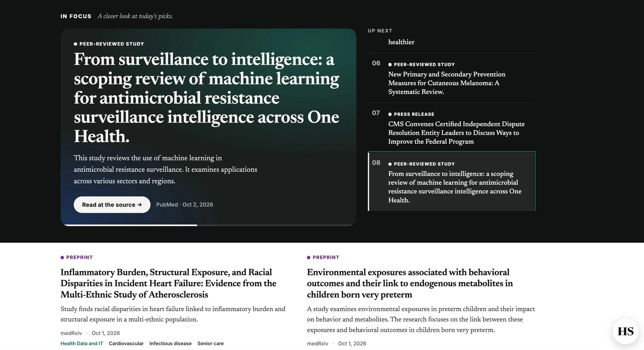This screenshot has height=350, width=644.
Task: Select the Cardiovascular tag
Action: pos(126,344)
